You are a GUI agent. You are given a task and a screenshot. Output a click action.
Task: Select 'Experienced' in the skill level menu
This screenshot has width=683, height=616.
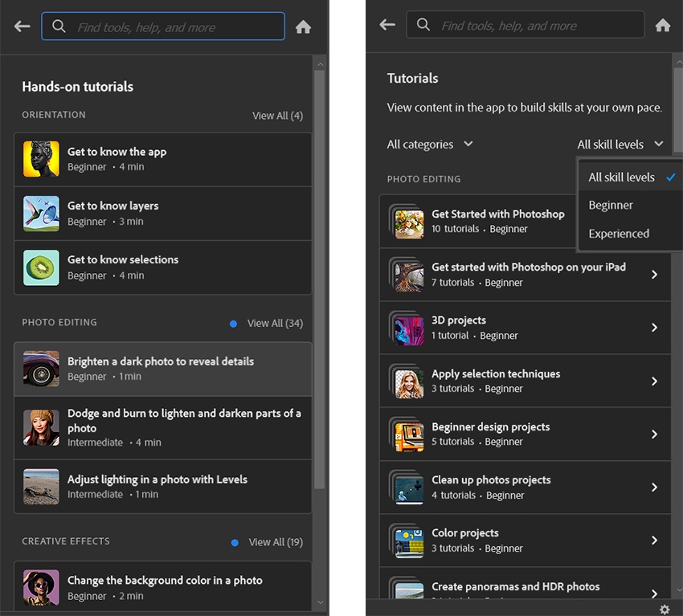tap(630, 234)
